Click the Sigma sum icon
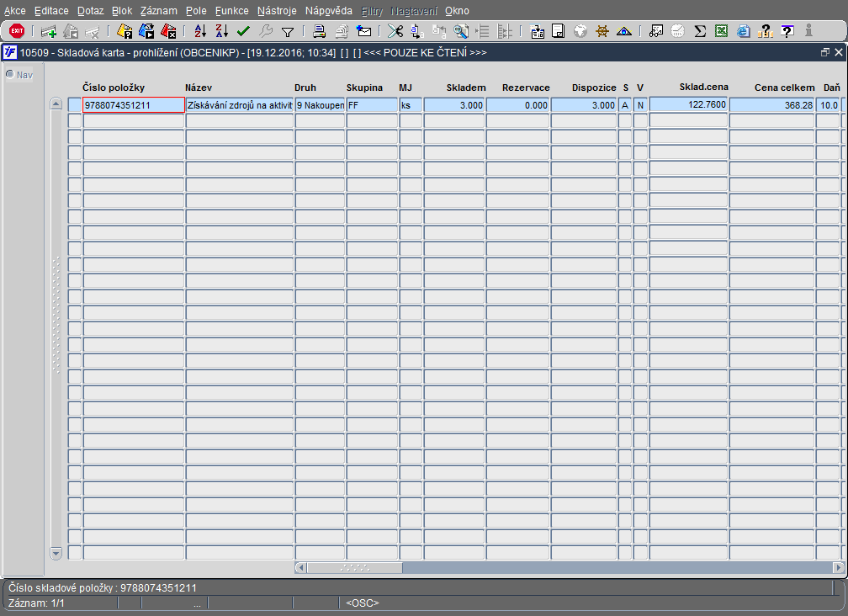Screen dimensions: 848x616 coord(700,31)
